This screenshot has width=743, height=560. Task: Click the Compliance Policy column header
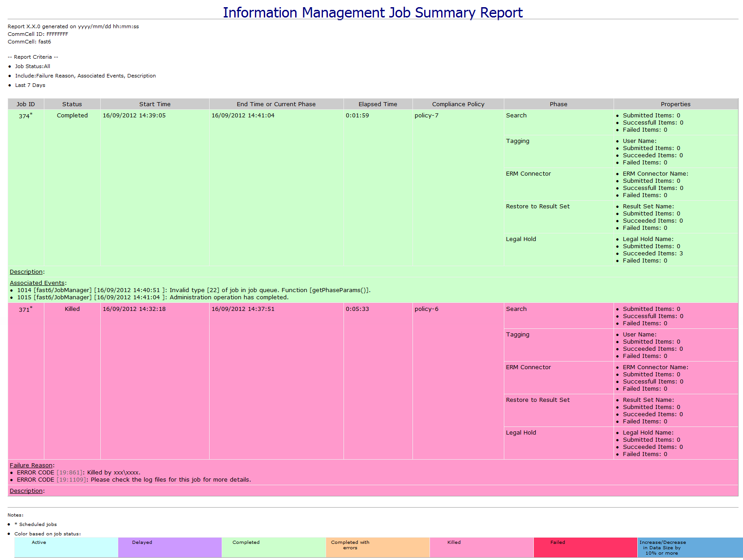[458, 104]
